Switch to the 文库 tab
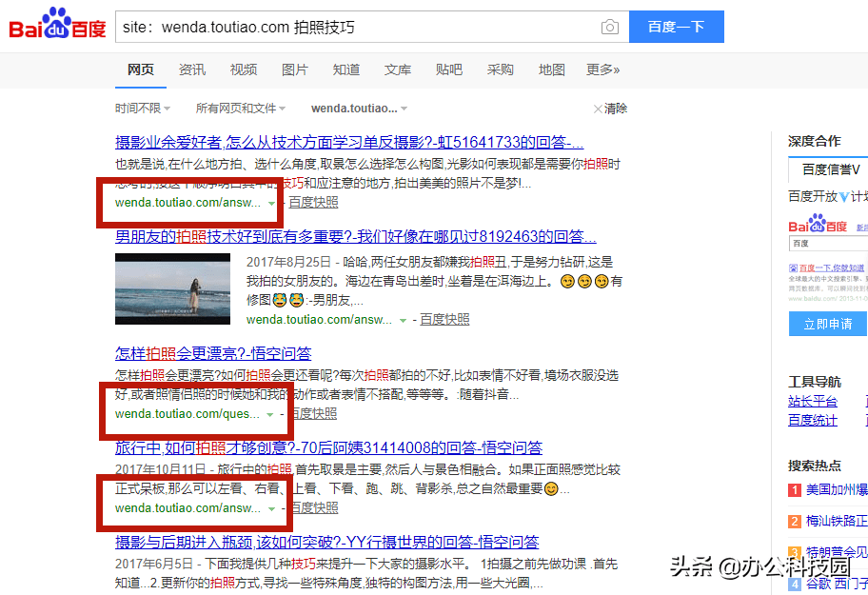Viewport: 868px width, 595px height. point(398,69)
